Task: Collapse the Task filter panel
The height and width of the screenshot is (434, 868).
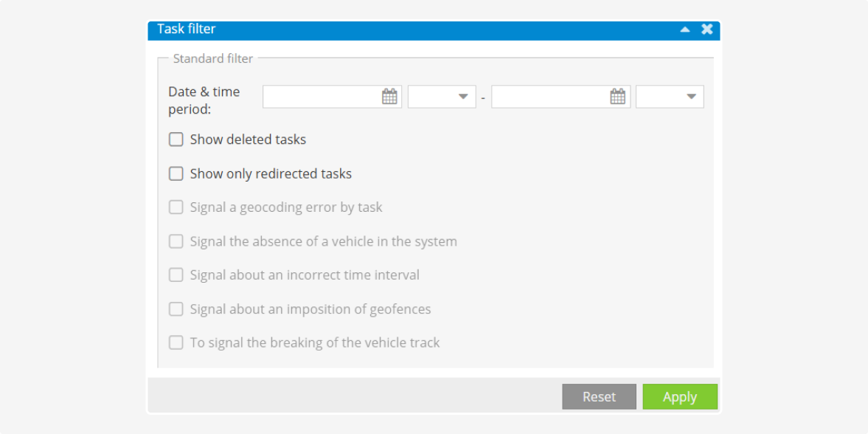Action: tap(685, 30)
